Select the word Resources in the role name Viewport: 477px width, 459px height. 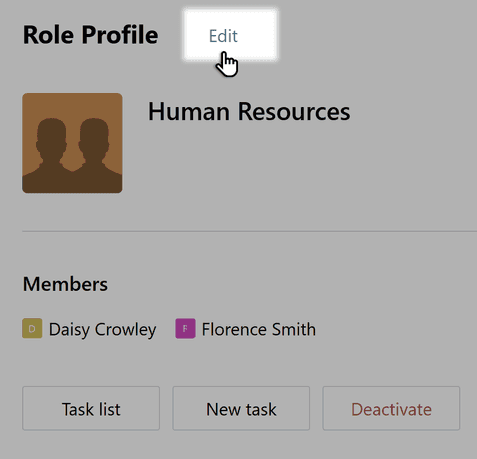click(x=294, y=111)
